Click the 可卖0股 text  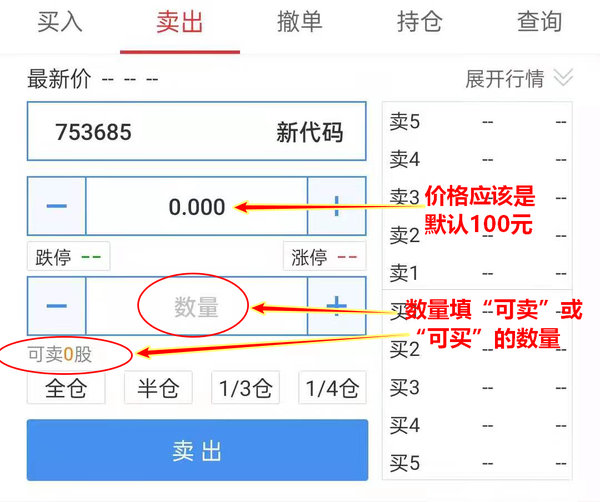click(x=60, y=354)
